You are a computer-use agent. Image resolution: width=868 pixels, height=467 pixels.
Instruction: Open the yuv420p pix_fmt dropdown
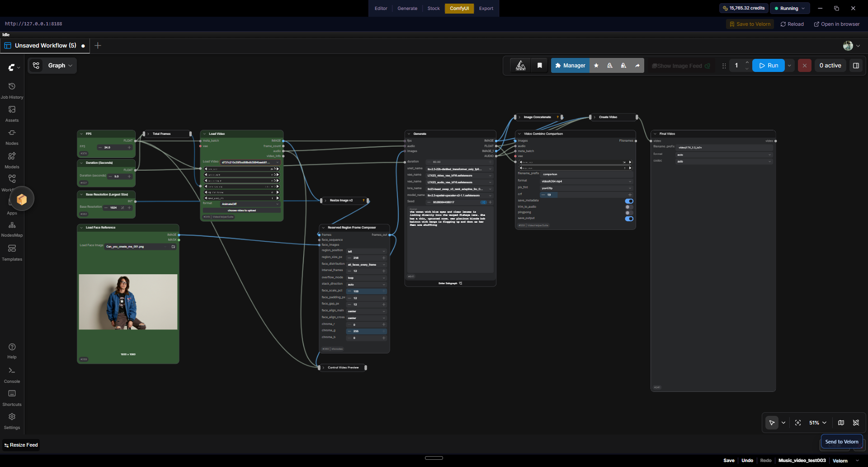click(587, 188)
